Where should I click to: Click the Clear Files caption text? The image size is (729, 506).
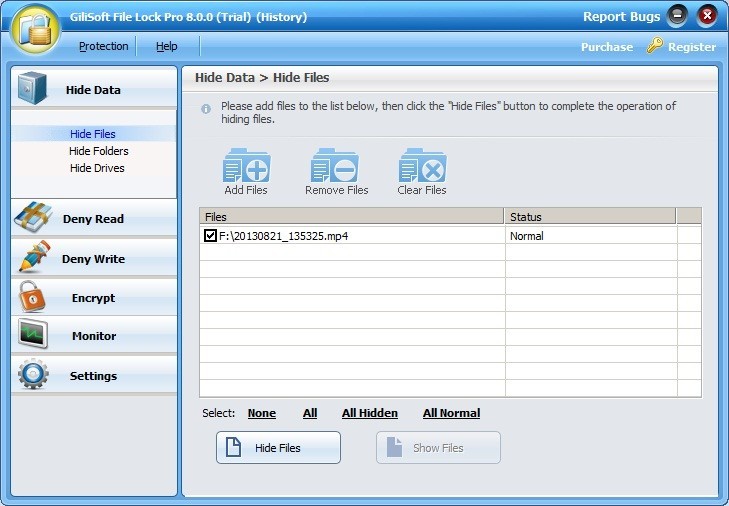(x=422, y=190)
